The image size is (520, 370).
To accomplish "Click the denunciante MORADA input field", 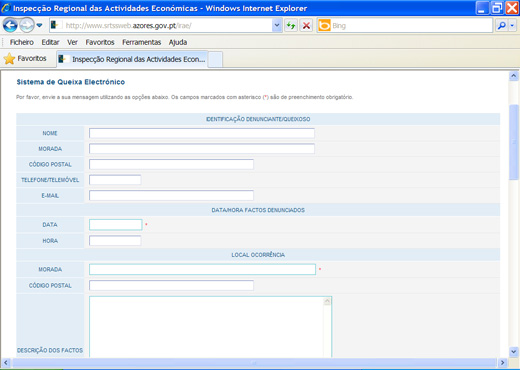I will [202, 149].
